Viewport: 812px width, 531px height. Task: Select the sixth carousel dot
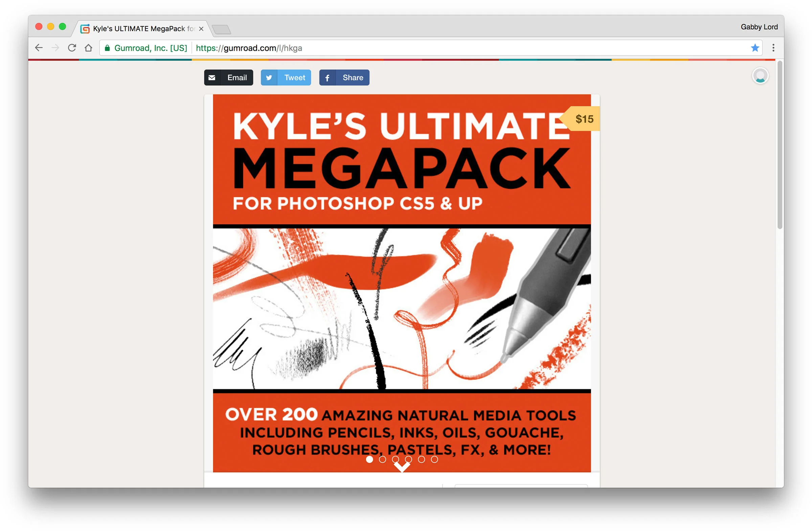pyautogui.click(x=434, y=460)
